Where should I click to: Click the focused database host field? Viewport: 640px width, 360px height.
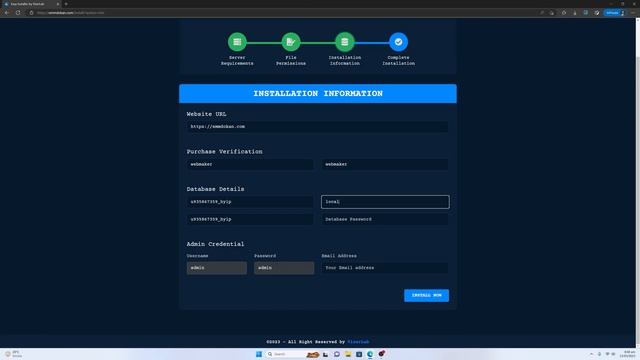(x=385, y=202)
